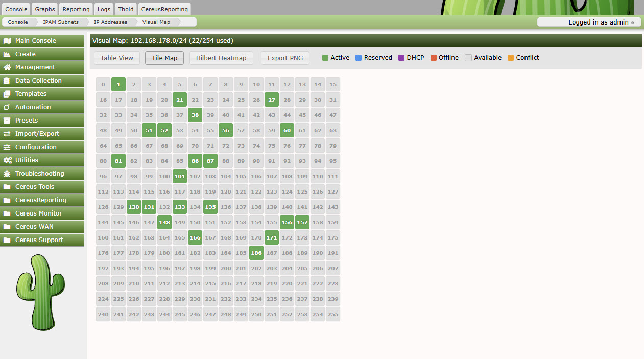The width and height of the screenshot is (644, 359).
Task: Switch to Hilbert Heatmap view
Action: (x=221, y=58)
